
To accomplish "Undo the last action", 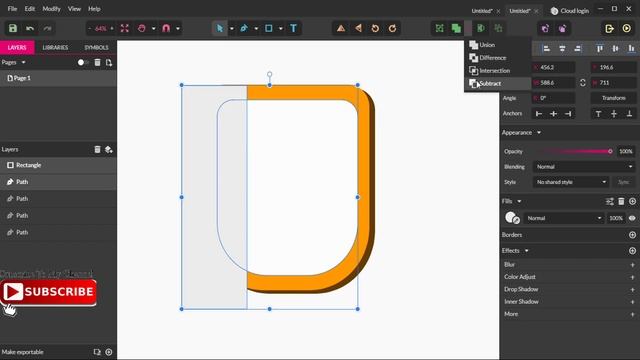I will tap(30, 28).
